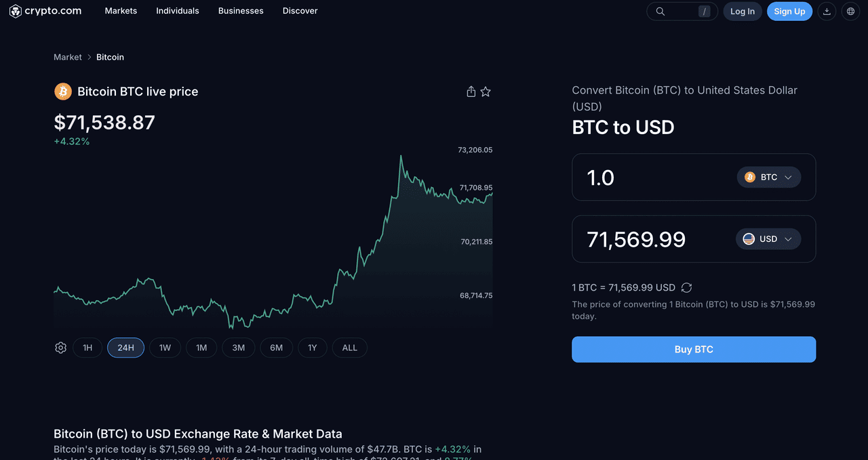Click the search box in header

pos(682,12)
